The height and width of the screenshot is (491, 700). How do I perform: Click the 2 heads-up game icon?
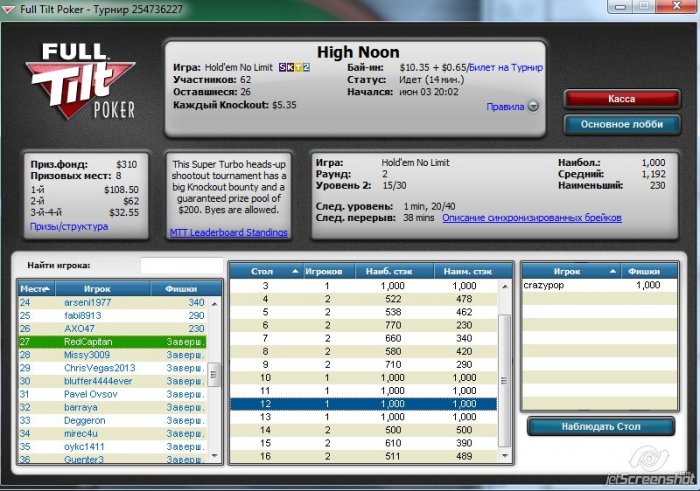coord(306,67)
